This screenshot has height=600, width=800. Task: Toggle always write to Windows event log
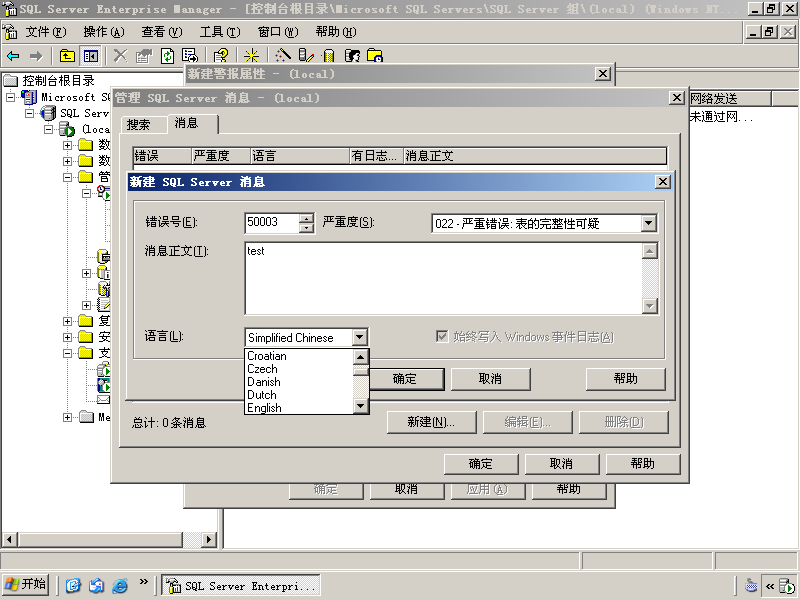(442, 336)
